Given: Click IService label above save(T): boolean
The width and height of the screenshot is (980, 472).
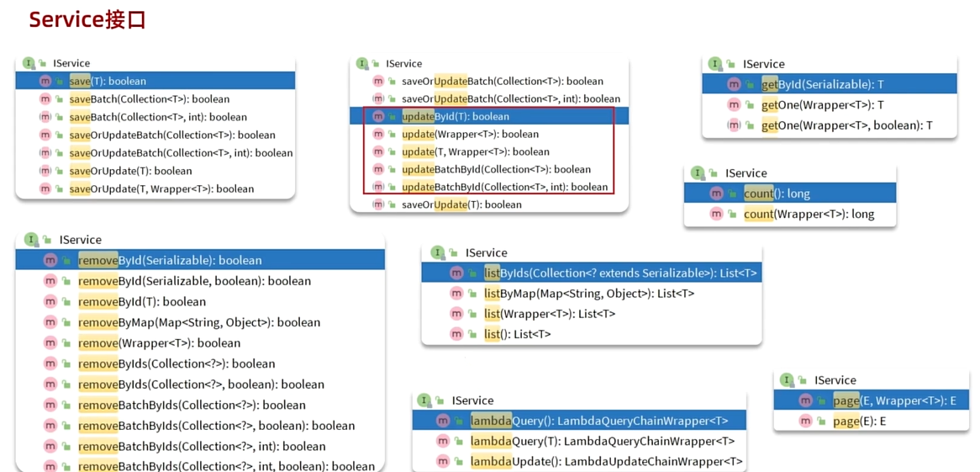Looking at the screenshot, I should [72, 63].
